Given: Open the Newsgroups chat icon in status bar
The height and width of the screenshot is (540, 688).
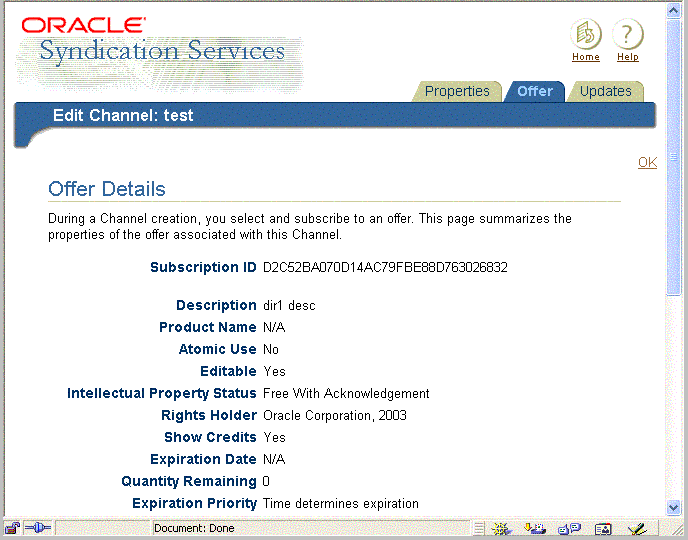Looking at the screenshot, I should click(x=569, y=529).
